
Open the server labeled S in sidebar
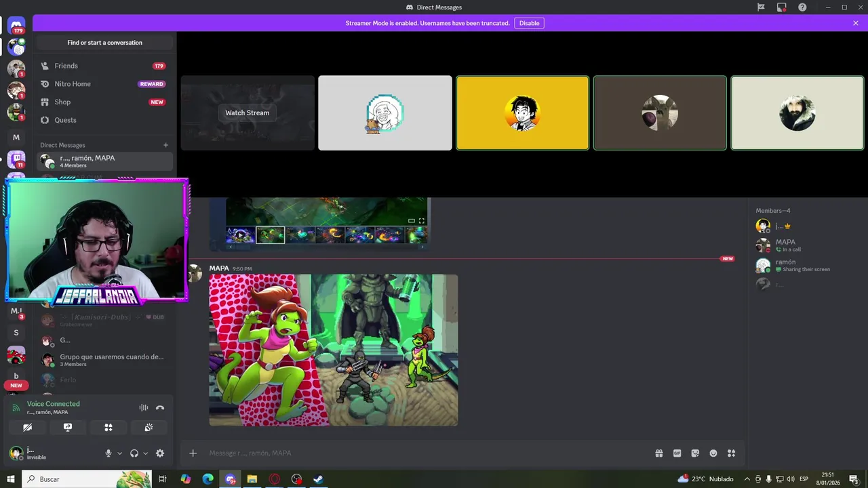tap(16, 333)
